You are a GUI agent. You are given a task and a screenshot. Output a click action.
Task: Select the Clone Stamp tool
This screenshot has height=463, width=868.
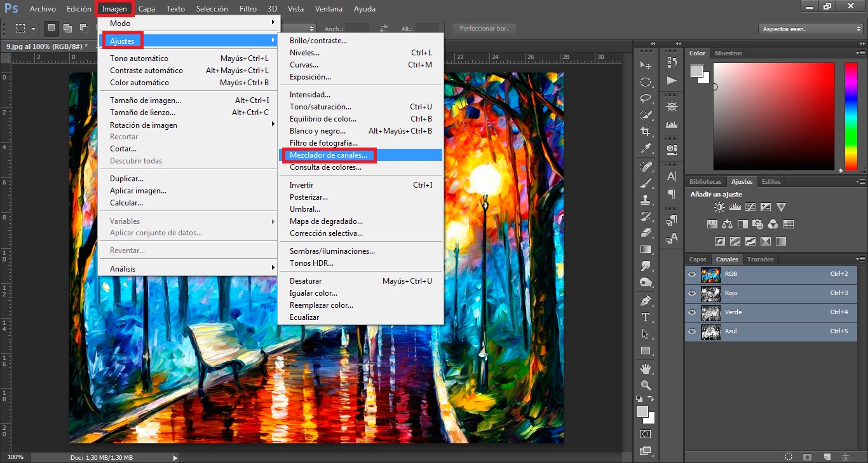[646, 200]
